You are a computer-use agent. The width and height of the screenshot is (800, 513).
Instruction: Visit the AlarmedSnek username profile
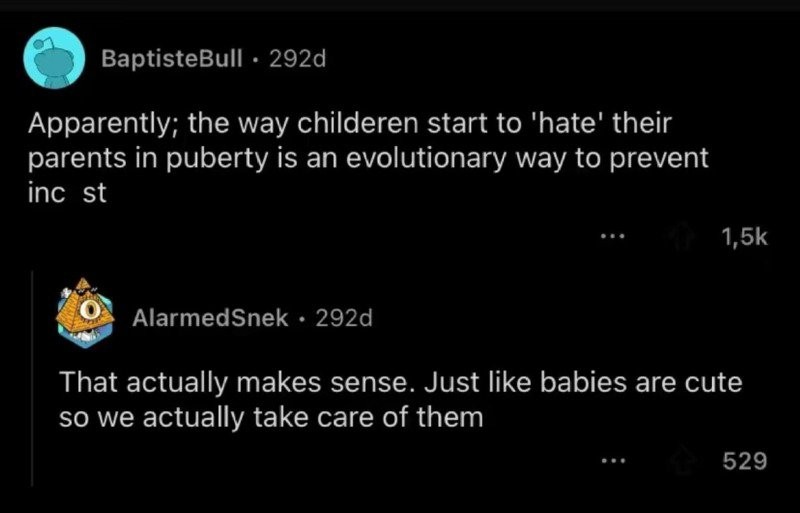tap(210, 318)
